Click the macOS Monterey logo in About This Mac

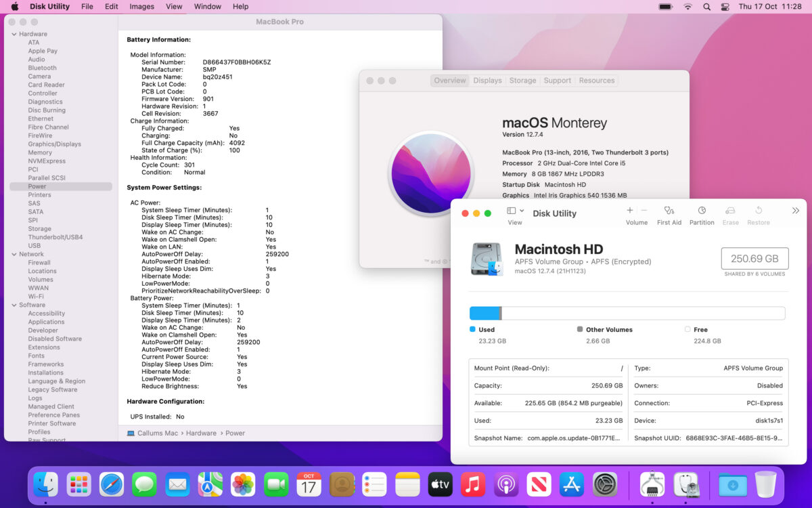(430, 173)
